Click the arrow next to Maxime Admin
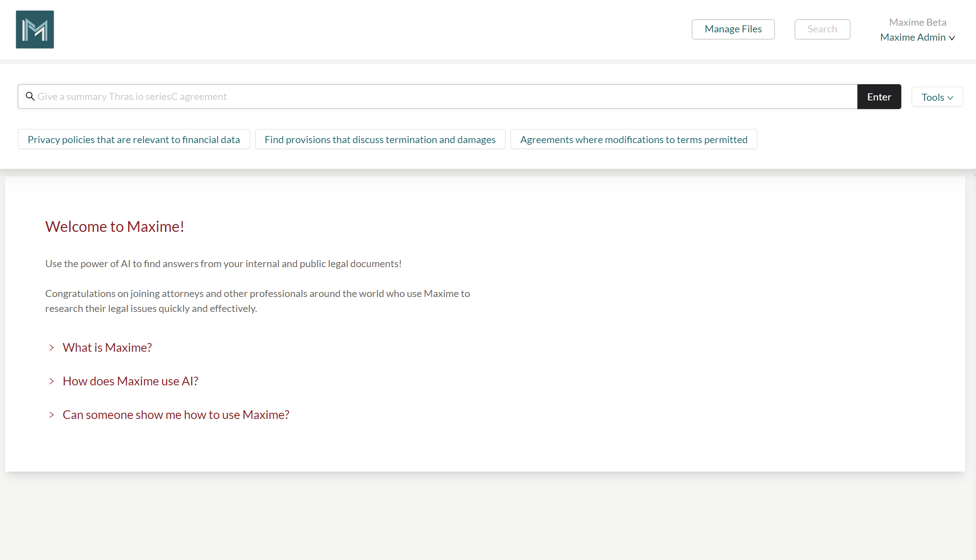 point(952,38)
